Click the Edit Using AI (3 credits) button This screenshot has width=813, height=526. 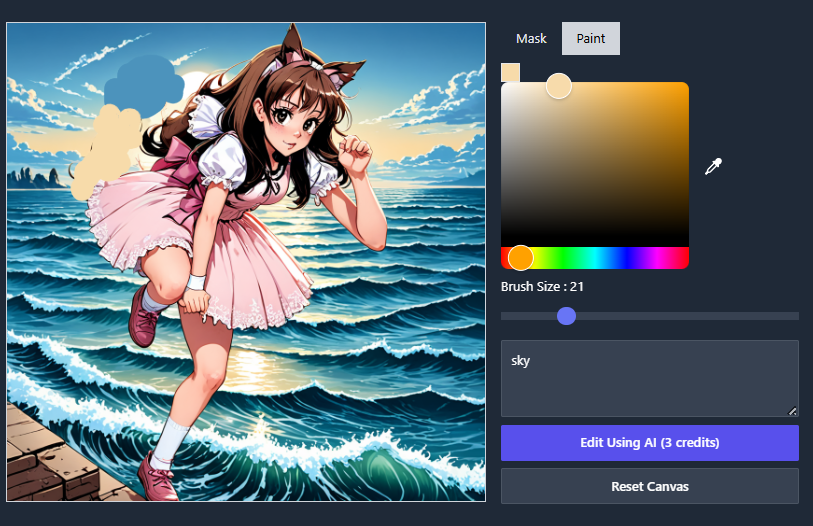(x=650, y=442)
